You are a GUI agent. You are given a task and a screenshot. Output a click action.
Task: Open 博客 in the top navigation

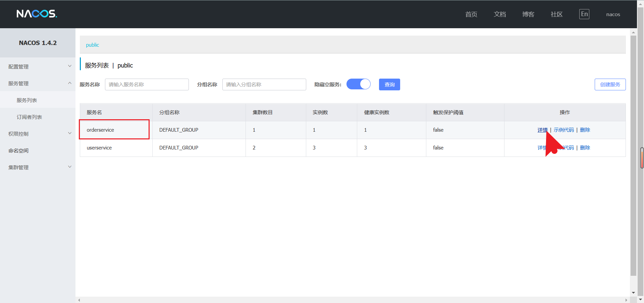(528, 14)
